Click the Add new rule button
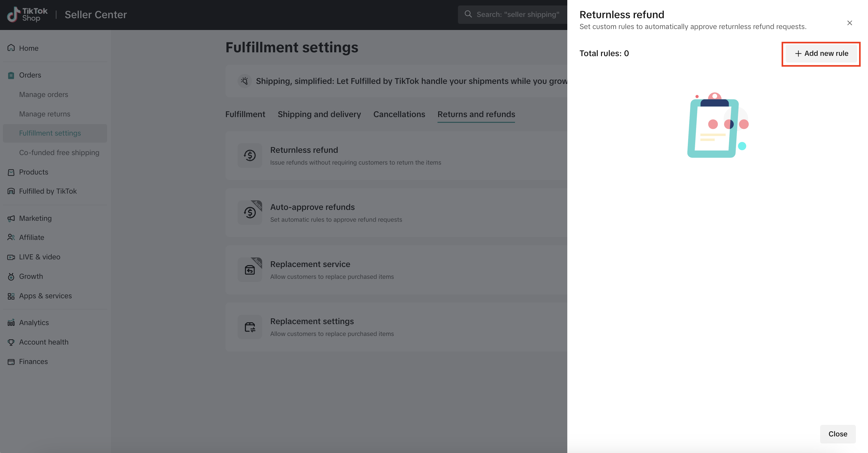The image size is (868, 453). click(821, 54)
